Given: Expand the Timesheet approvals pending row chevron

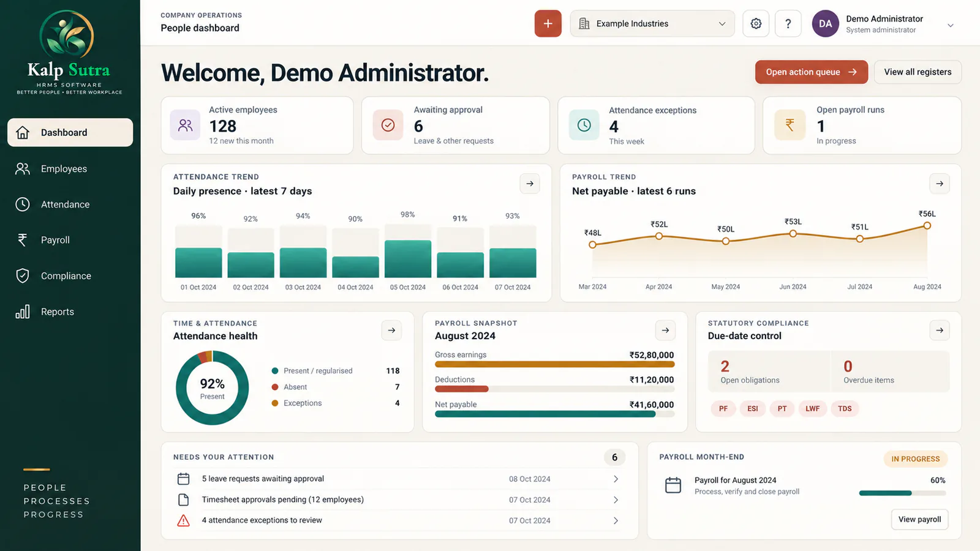Looking at the screenshot, I should tap(616, 500).
